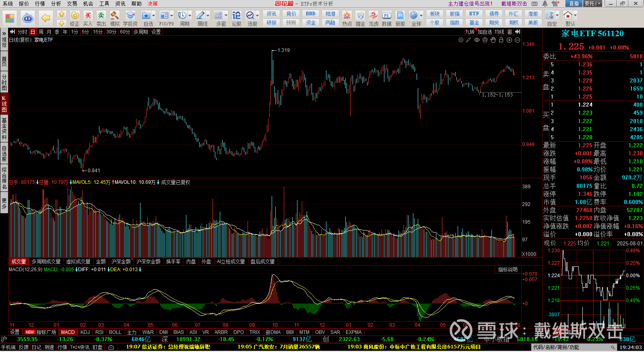This screenshot has width=644, height=352.
Task: Zoom out chart with minus circle
Action: click(517, 40)
